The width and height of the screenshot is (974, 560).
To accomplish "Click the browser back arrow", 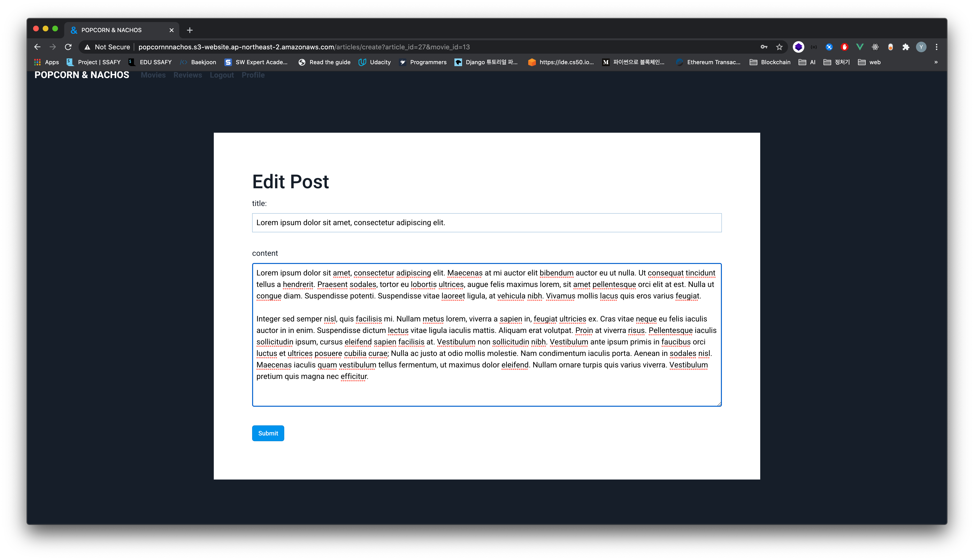I will [x=37, y=47].
